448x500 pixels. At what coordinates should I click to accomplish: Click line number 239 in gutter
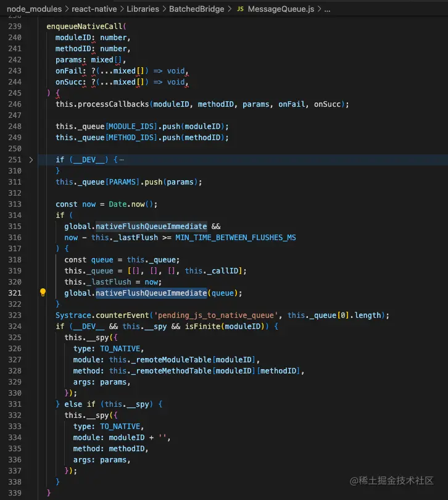pyautogui.click(x=15, y=27)
